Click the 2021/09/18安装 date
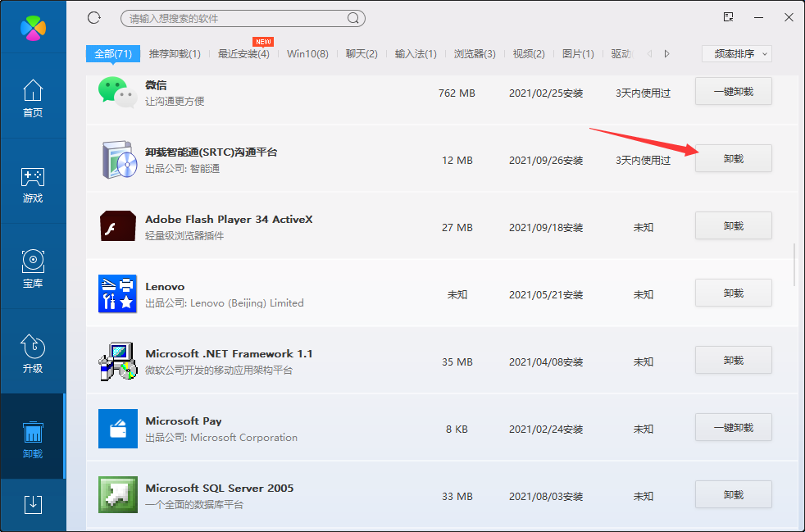 click(546, 228)
